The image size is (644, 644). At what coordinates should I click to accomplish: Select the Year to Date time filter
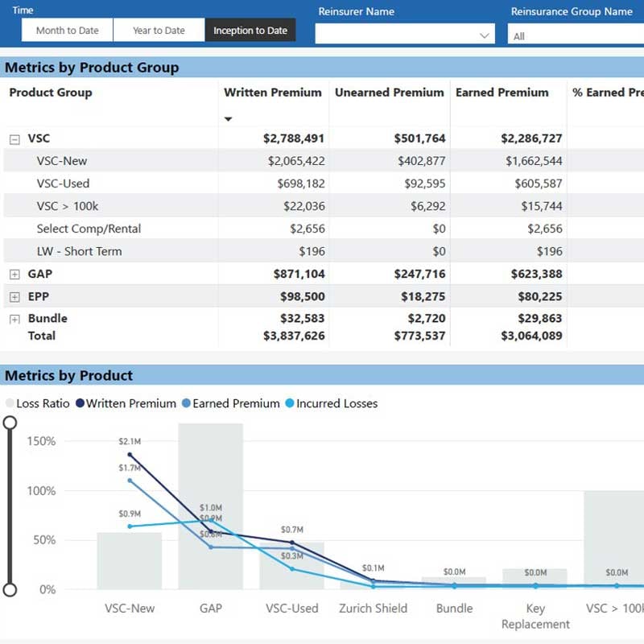(159, 30)
